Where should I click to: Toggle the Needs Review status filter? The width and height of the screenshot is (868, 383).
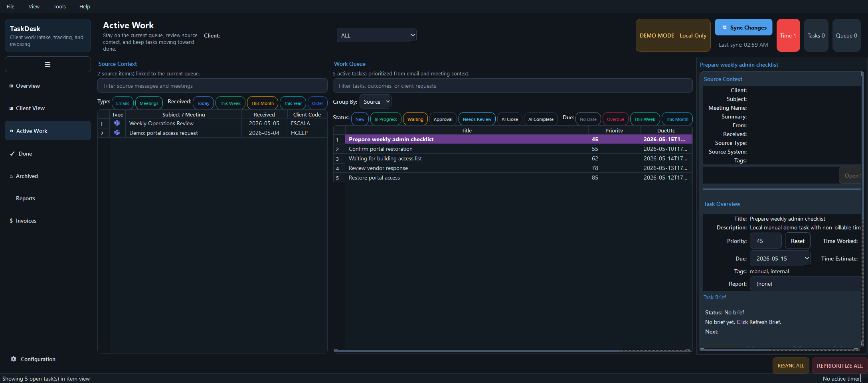coord(477,119)
